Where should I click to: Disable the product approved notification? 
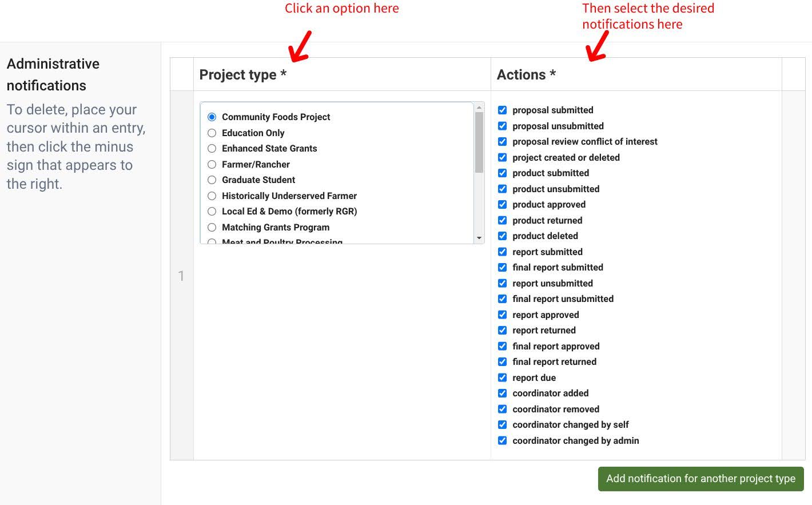pyautogui.click(x=502, y=204)
